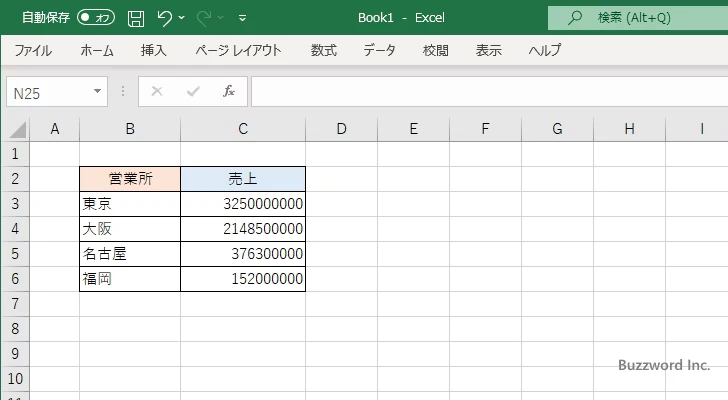Screen dimensions: 728x400
Task: Open the ページ レイアウト ribbon tab
Action: tap(238, 50)
